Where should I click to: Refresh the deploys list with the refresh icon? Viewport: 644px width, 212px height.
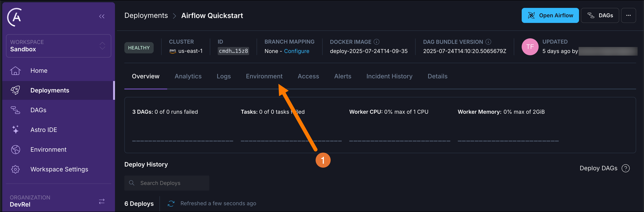pyautogui.click(x=171, y=204)
